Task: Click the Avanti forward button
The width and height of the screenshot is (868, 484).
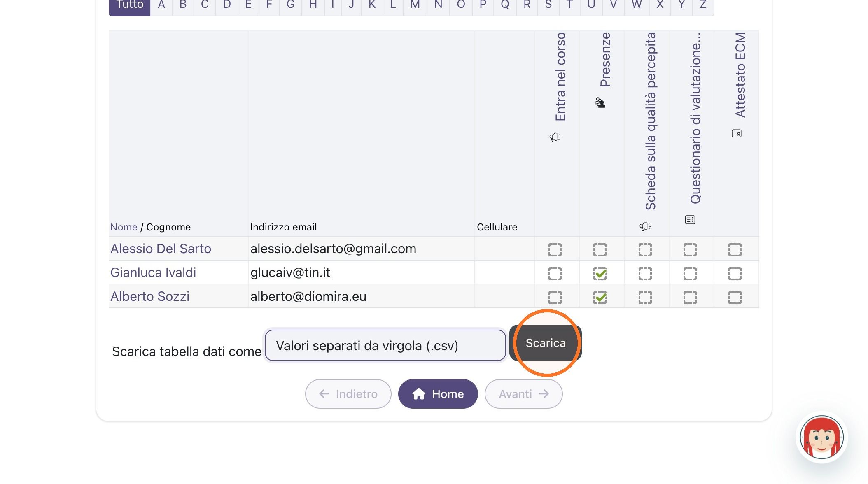Action: click(524, 394)
